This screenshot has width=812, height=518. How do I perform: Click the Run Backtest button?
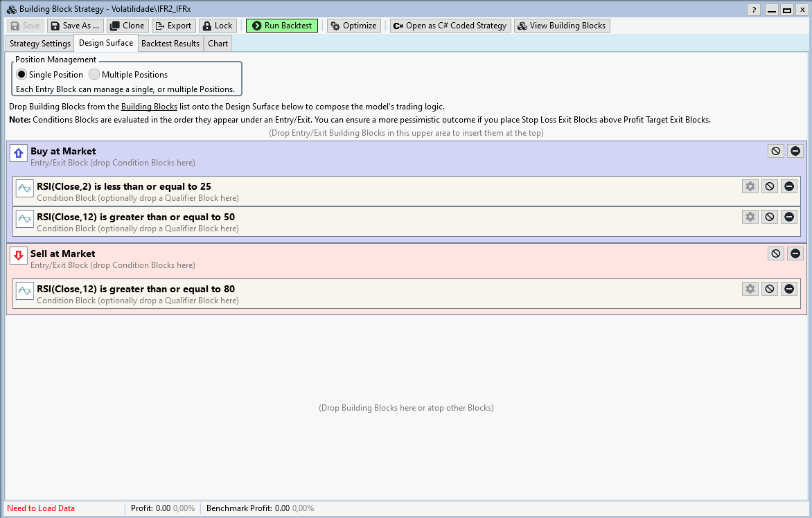pyautogui.click(x=282, y=26)
